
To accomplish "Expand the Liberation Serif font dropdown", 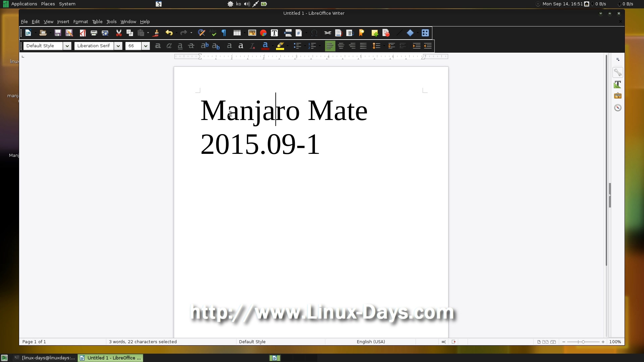I will pyautogui.click(x=118, y=46).
